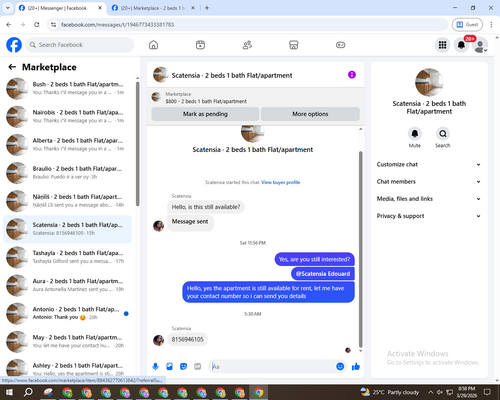Open the Windows Start menu
This screenshot has height=400, width=500.
point(9,392)
